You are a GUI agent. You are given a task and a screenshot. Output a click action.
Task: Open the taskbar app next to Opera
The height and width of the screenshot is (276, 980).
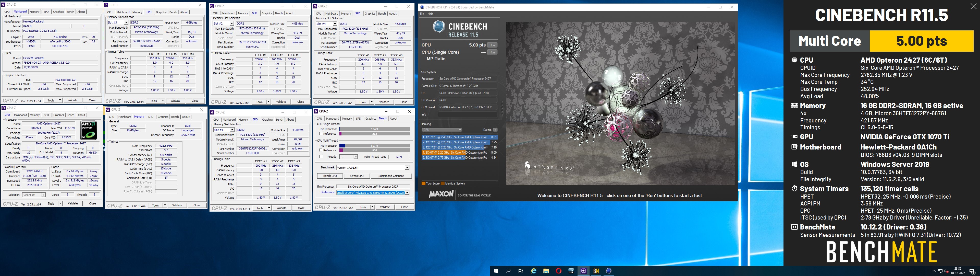point(571,271)
